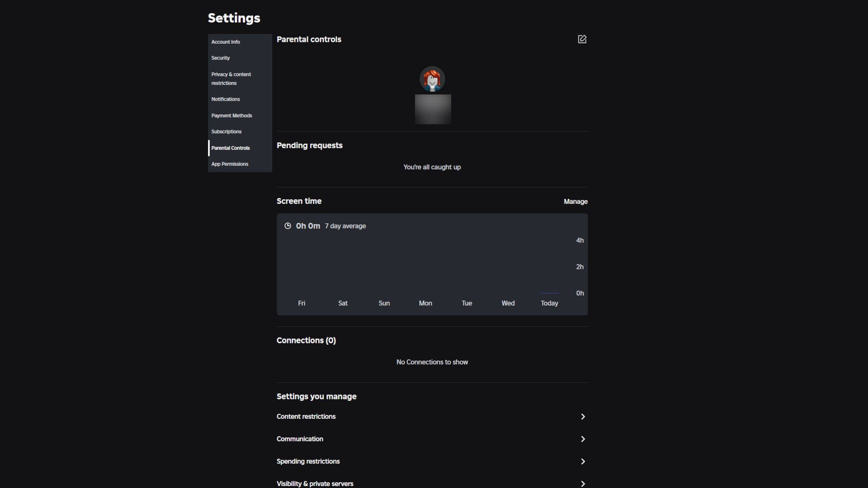The height and width of the screenshot is (488, 868).
Task: Expand Content restrictions chevron arrow
Action: (583, 417)
